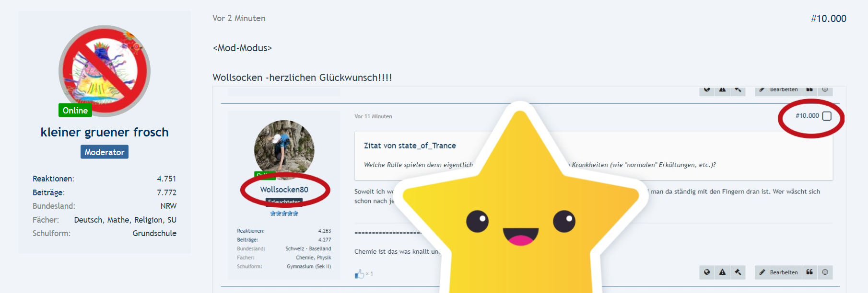Open Wollsocken80 profile name link
This screenshot has height=293, width=868.
(284, 190)
